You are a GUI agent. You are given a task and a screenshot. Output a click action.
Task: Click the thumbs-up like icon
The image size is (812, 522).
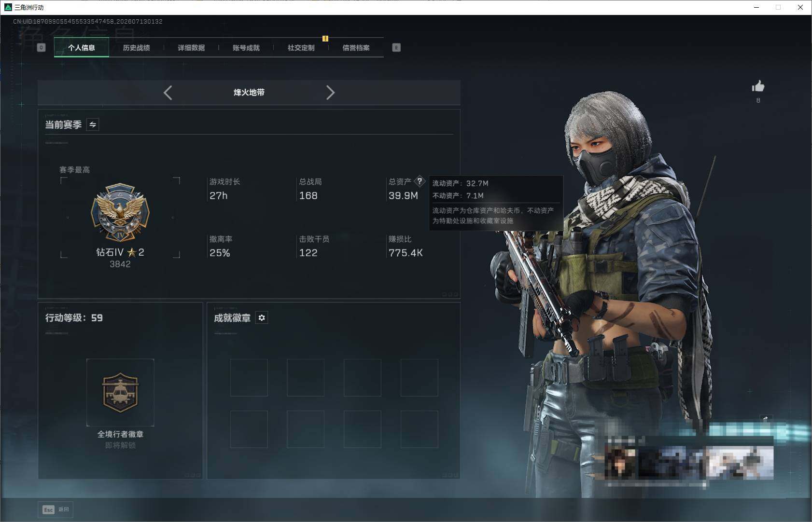pyautogui.click(x=758, y=86)
